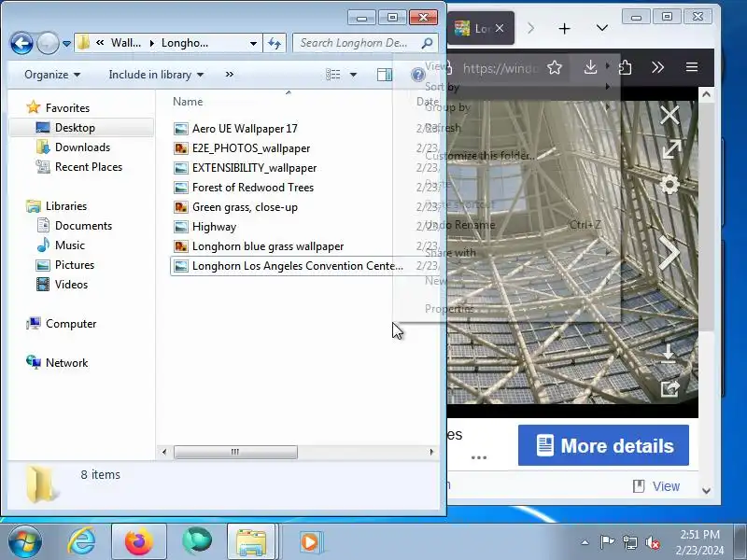Select the Highway image file
Image resolution: width=747 pixels, height=560 pixels.
(214, 227)
